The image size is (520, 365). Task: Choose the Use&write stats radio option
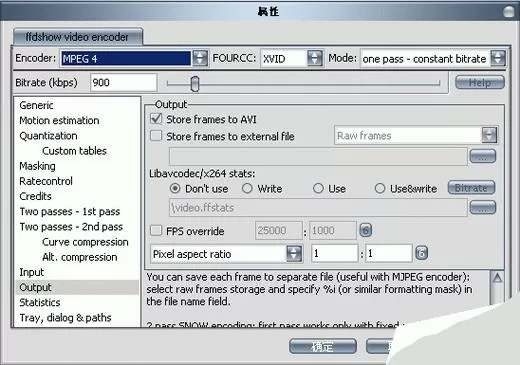pyautogui.click(x=380, y=188)
